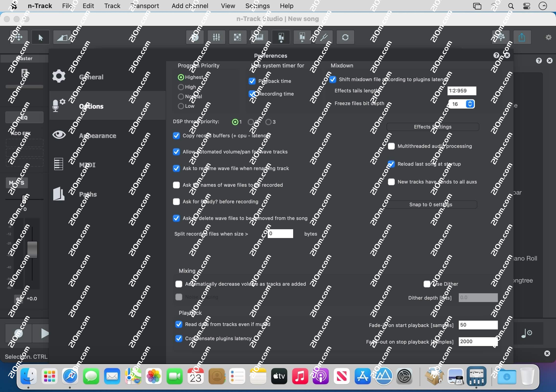Image resolution: width=556 pixels, height=392 pixels.
Task: Click the Snap to 0 settings button
Action: click(431, 205)
